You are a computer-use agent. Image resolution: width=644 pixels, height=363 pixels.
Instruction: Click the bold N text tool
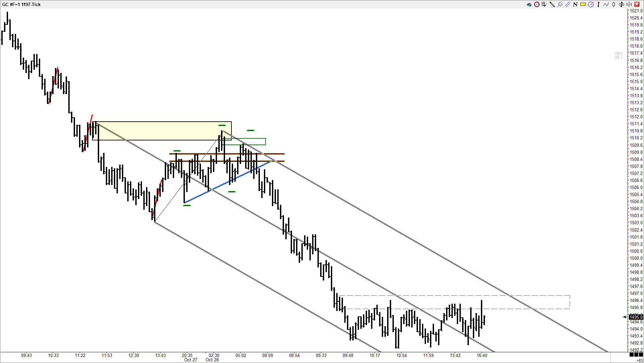(575, 4)
